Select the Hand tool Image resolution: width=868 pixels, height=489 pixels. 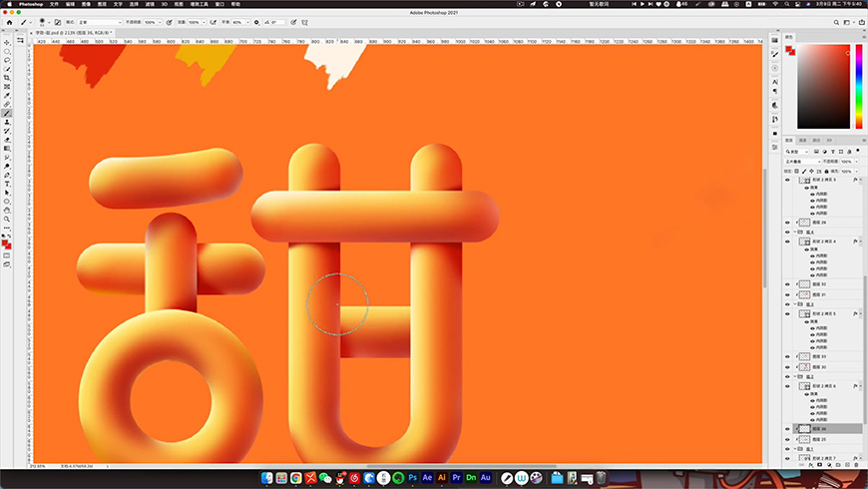[x=7, y=211]
